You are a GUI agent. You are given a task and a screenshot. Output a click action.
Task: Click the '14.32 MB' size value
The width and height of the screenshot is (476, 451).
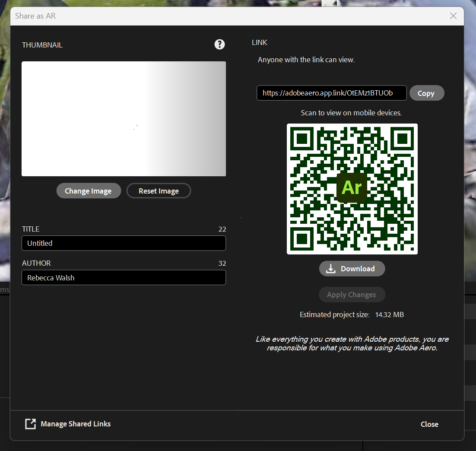coord(390,314)
